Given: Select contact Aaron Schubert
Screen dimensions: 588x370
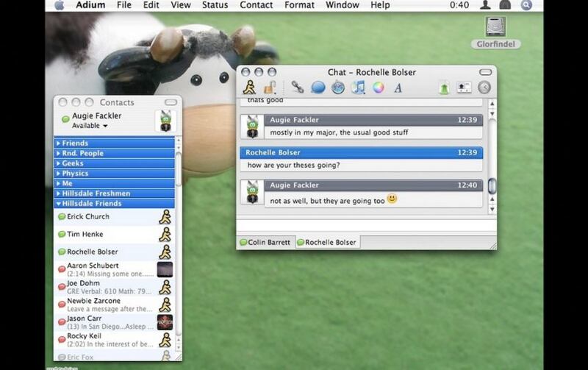Looking at the screenshot, I should (115, 269).
